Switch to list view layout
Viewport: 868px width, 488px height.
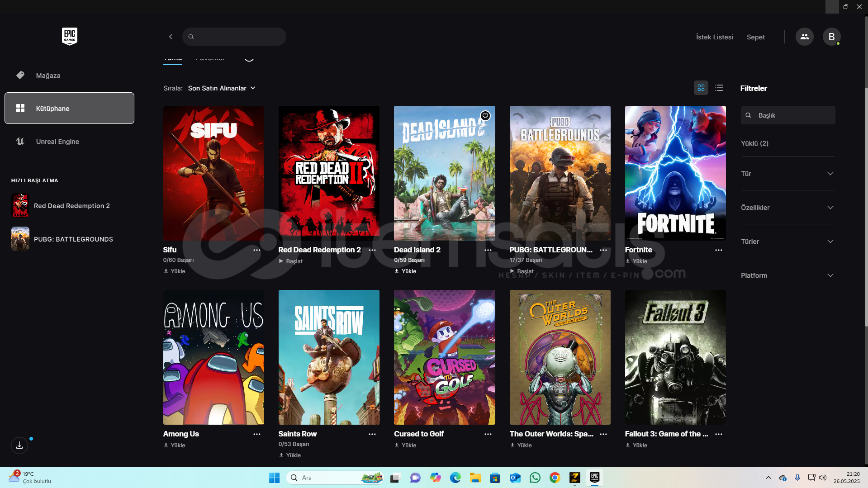[719, 88]
